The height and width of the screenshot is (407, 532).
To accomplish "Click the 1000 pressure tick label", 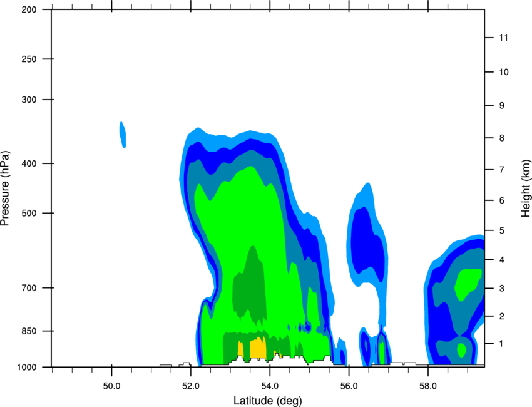I will (27, 368).
